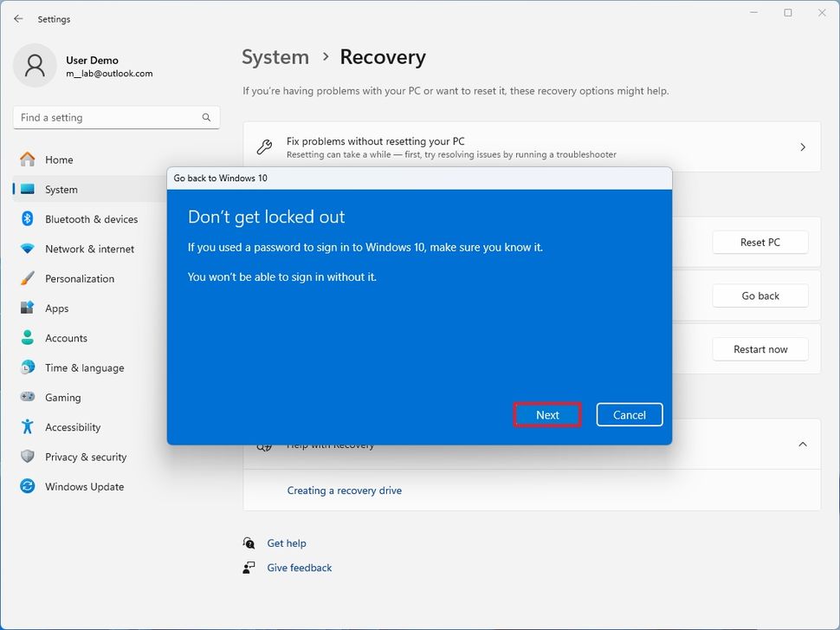
Task: Select the Accounts icon
Action: point(28,338)
